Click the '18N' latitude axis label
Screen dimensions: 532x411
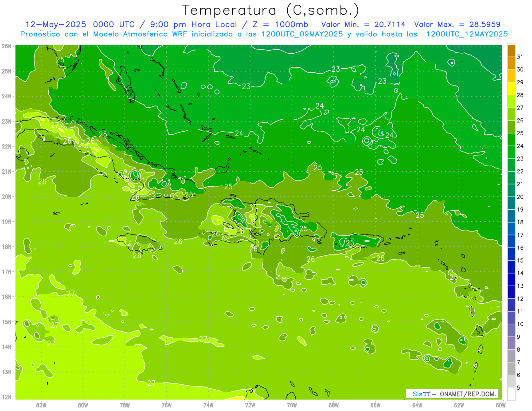pyautogui.click(x=7, y=247)
